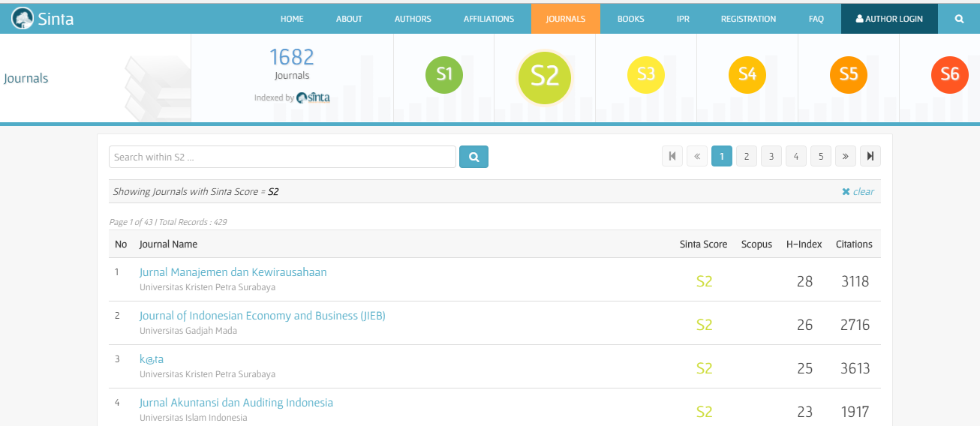Click the blue search button beside search field
The width and height of the screenshot is (980, 426).
473,157
